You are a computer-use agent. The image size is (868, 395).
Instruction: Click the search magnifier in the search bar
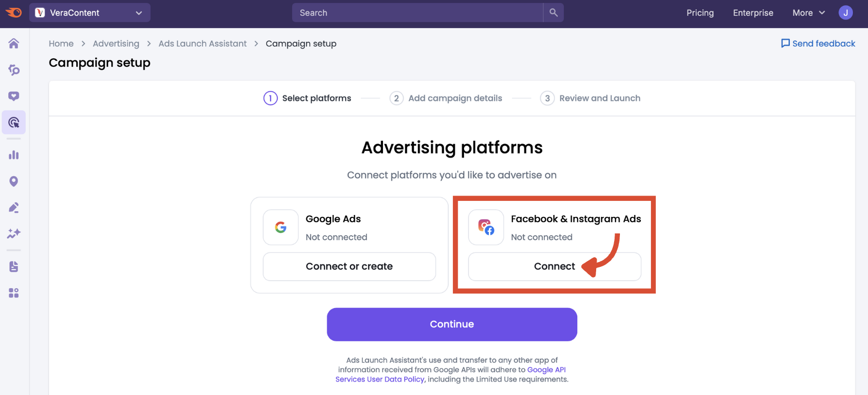point(553,13)
